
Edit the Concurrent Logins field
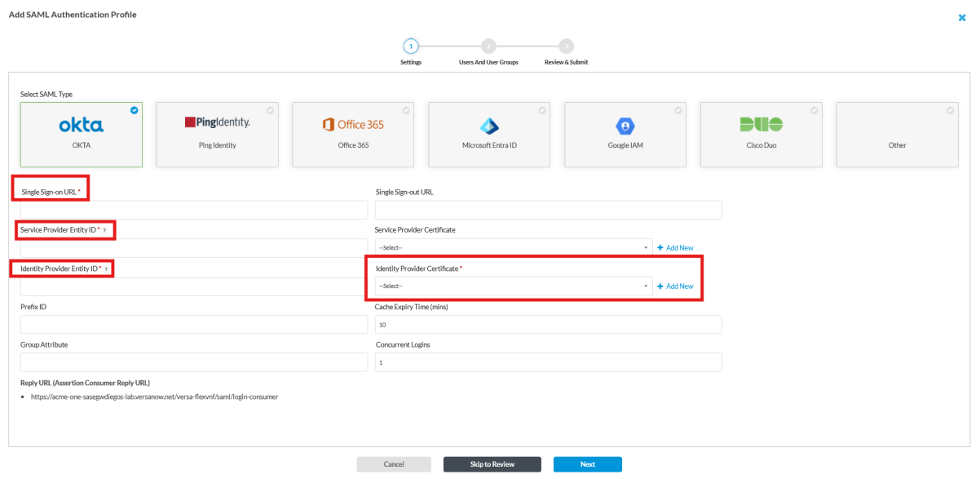pos(549,362)
